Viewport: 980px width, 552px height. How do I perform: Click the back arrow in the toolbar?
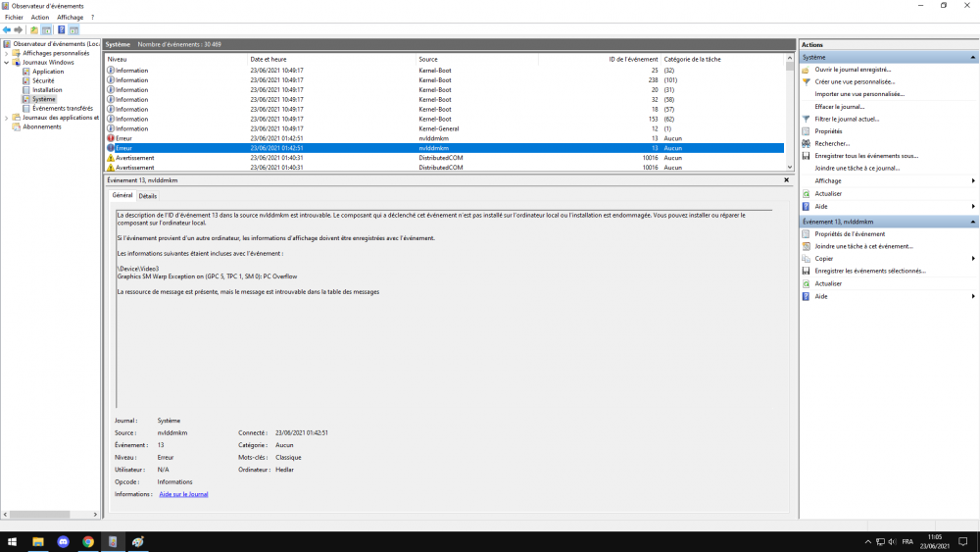coord(7,30)
